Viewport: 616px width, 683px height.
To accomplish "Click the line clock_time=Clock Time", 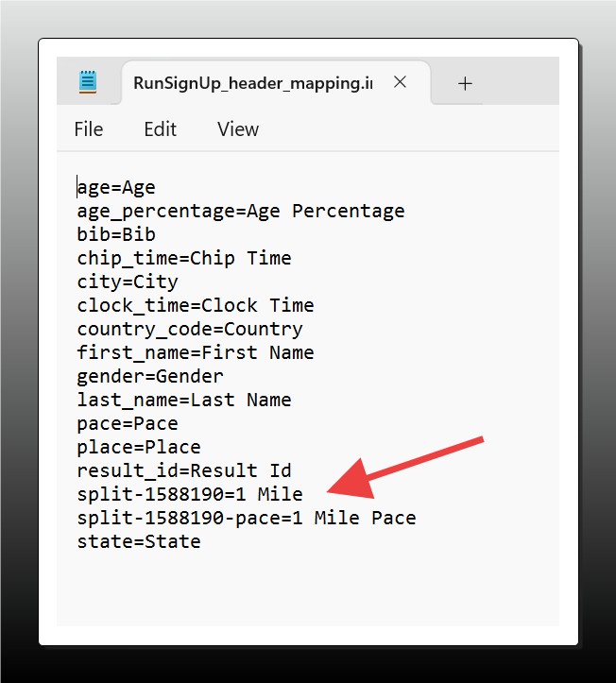I will tap(196, 305).
